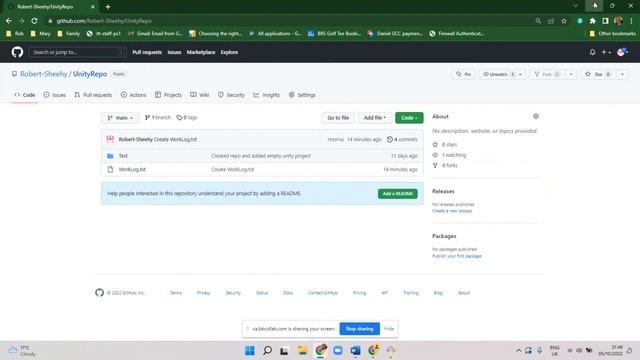640x360 pixels.
Task: Pin the repository
Action: pyautogui.click(x=463, y=74)
